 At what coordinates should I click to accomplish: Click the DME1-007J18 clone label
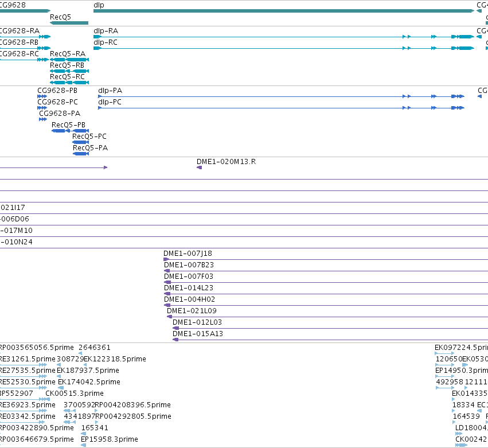tap(188, 254)
